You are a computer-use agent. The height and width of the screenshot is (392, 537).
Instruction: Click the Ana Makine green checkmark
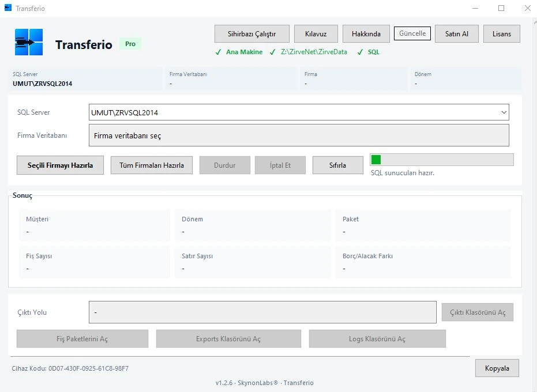218,52
